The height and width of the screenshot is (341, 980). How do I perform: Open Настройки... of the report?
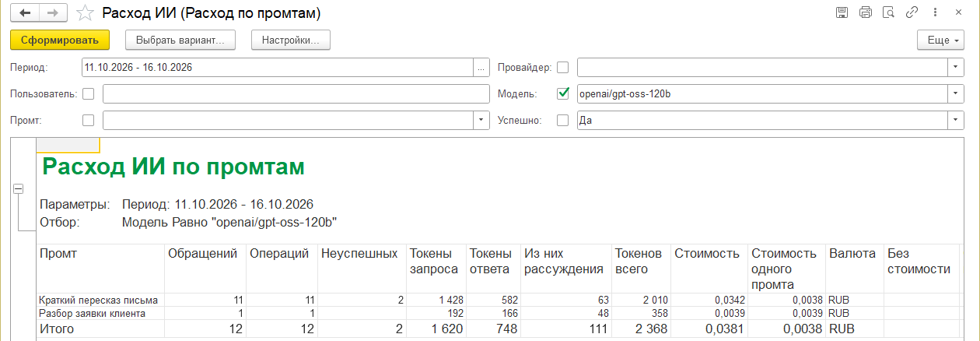[x=291, y=40]
